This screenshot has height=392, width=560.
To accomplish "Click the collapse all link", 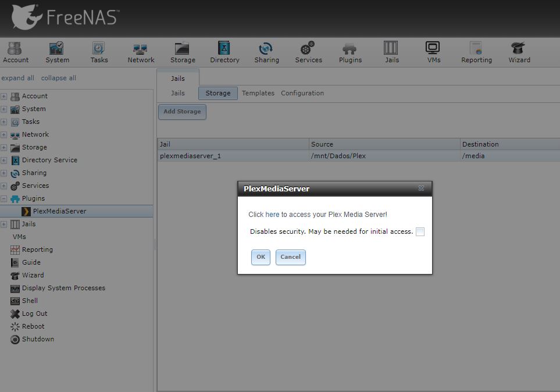I will point(59,78).
